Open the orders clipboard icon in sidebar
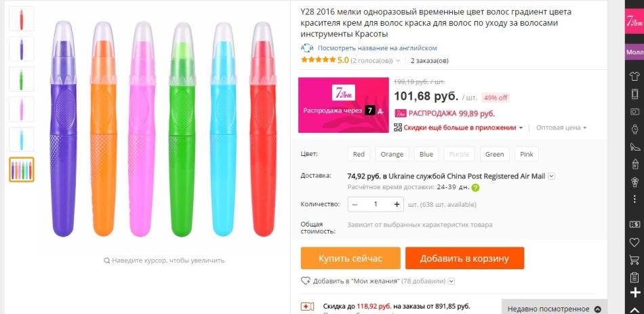The width and height of the screenshot is (644, 314). 635,277
